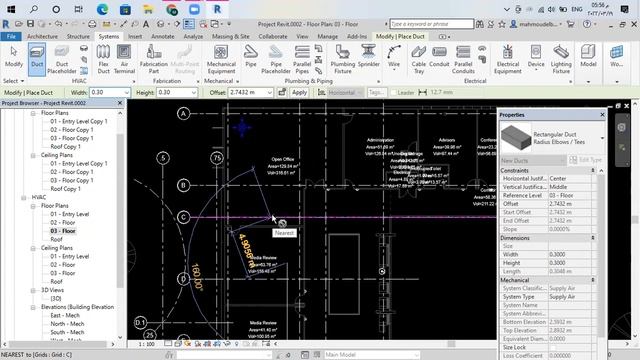Expand the Select panel dropdown
Image resolution: width=640 pixels, height=360 pixels.
pyautogui.click(x=14, y=81)
